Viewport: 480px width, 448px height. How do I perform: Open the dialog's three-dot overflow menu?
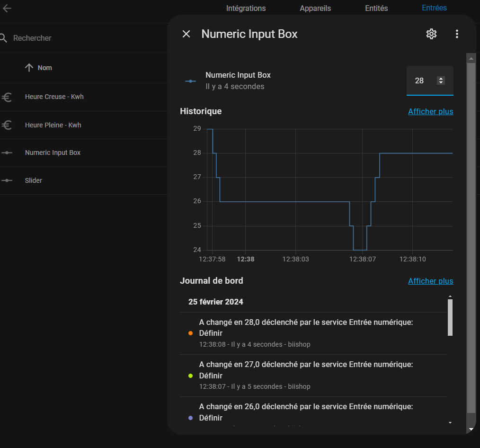[x=457, y=34]
